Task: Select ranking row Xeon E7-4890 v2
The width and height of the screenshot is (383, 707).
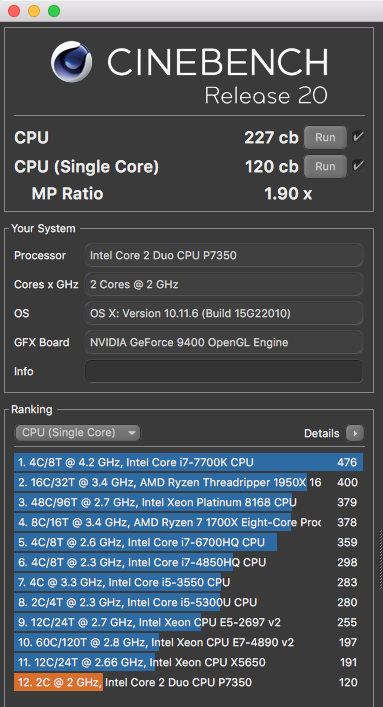Action: click(189, 642)
